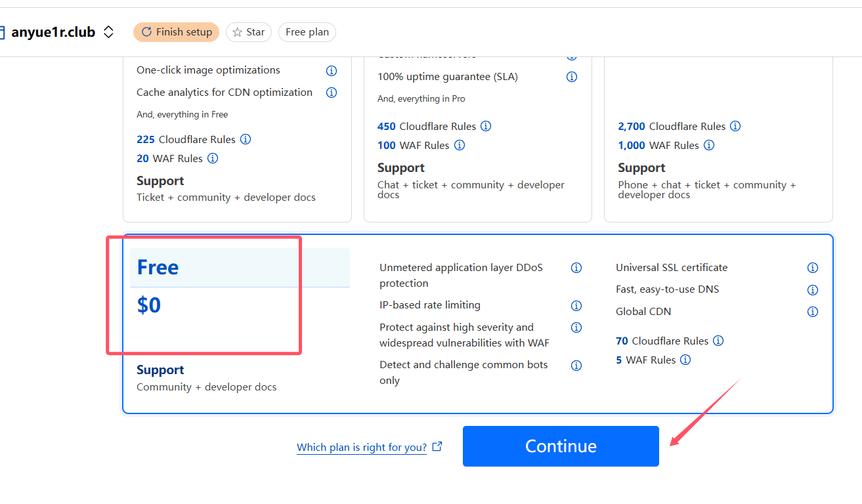Open the anyue1r.club domain switcher
This screenshot has width=862, height=504.
[109, 32]
